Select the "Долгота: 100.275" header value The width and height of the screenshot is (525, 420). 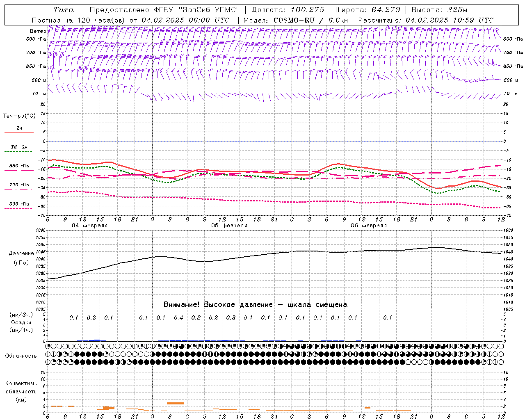288,10
